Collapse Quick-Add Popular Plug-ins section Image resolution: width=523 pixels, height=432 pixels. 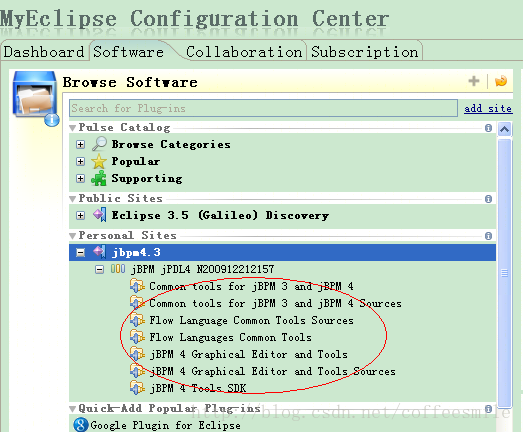tap(72, 409)
